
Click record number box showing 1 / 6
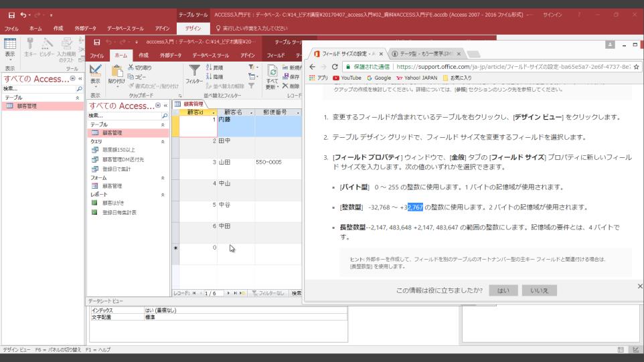click(214, 293)
